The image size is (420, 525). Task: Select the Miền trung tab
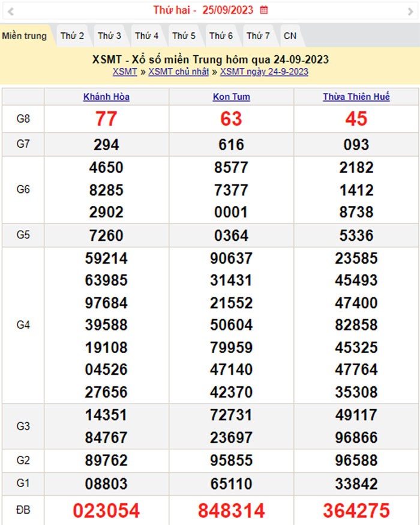[x=24, y=36]
